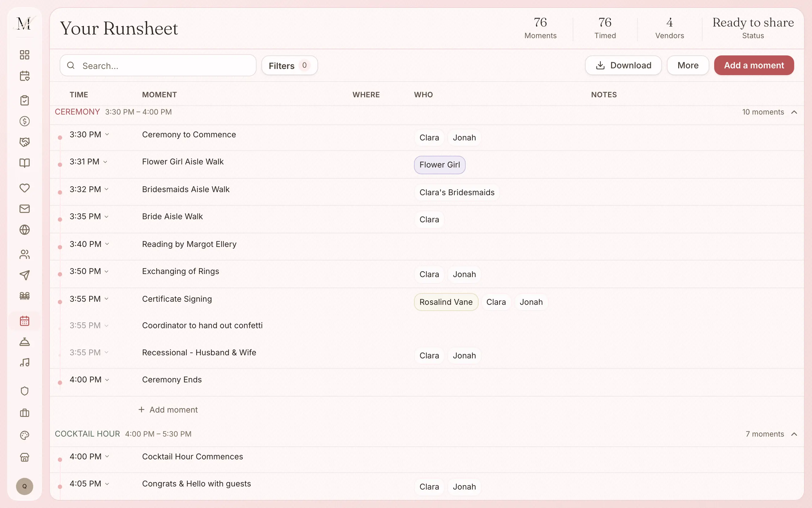The height and width of the screenshot is (508, 812).
Task: Open the More menu
Action: [x=688, y=65]
